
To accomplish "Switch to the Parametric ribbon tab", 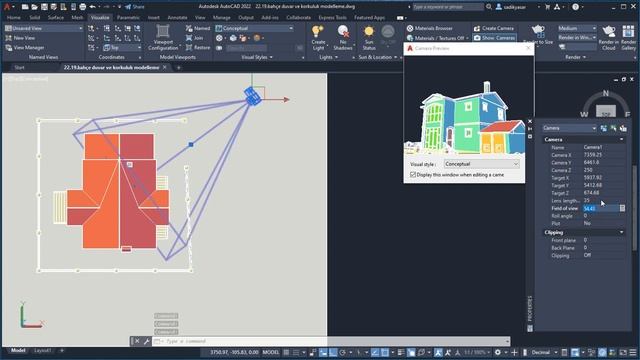I will tap(128, 18).
